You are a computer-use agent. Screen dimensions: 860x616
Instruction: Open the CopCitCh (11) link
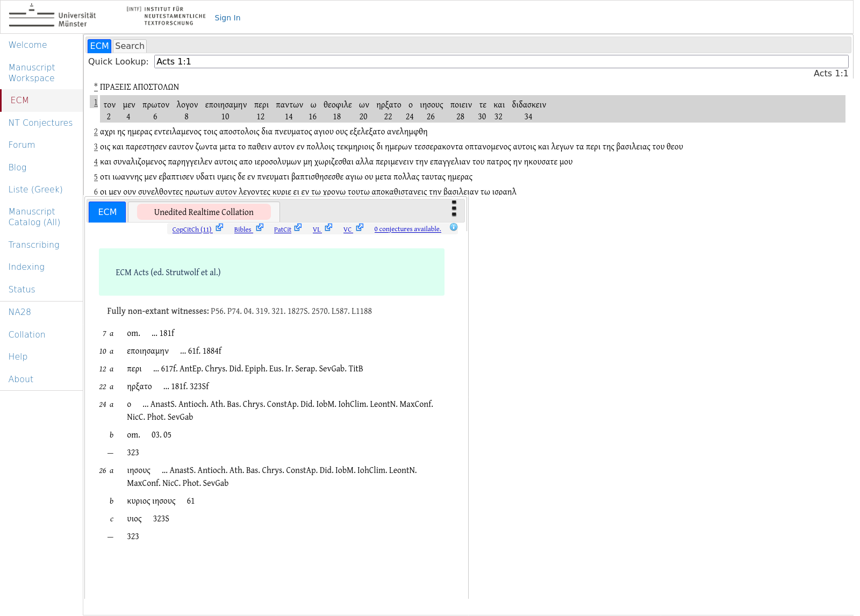point(192,230)
